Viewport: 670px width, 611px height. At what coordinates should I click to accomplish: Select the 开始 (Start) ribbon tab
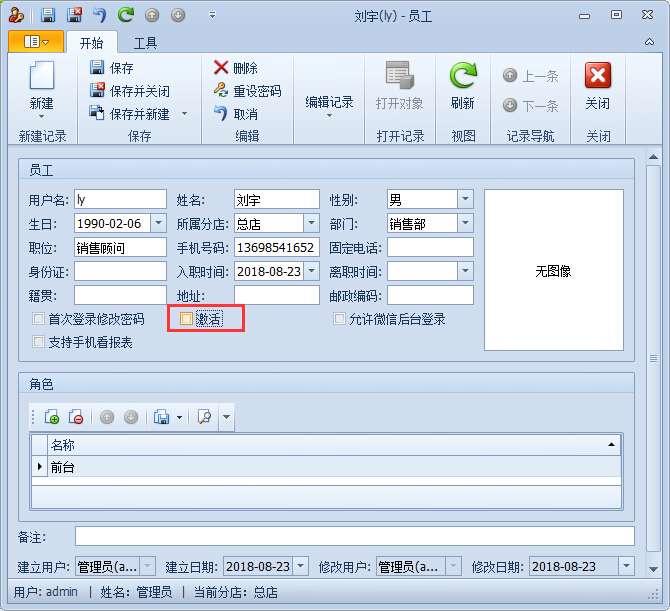point(91,43)
